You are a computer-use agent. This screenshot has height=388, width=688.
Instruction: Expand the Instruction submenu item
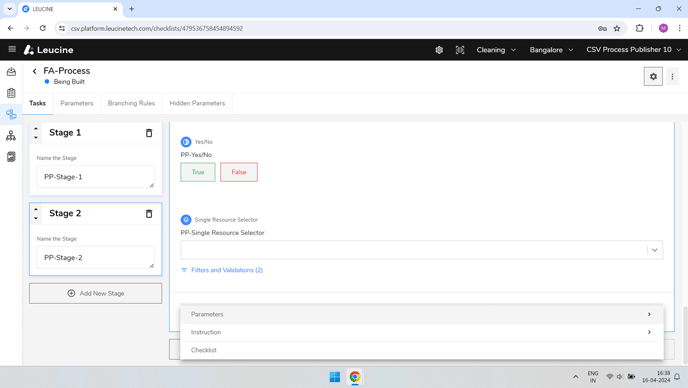[421, 332]
